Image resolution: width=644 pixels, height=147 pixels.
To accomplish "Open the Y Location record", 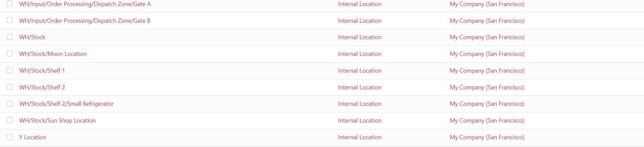I will coord(33,137).
